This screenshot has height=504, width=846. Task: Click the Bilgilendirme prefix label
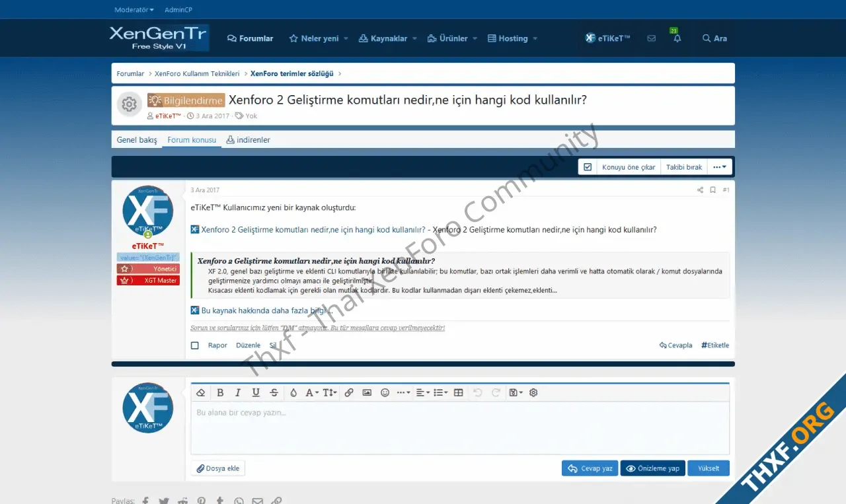click(x=186, y=100)
